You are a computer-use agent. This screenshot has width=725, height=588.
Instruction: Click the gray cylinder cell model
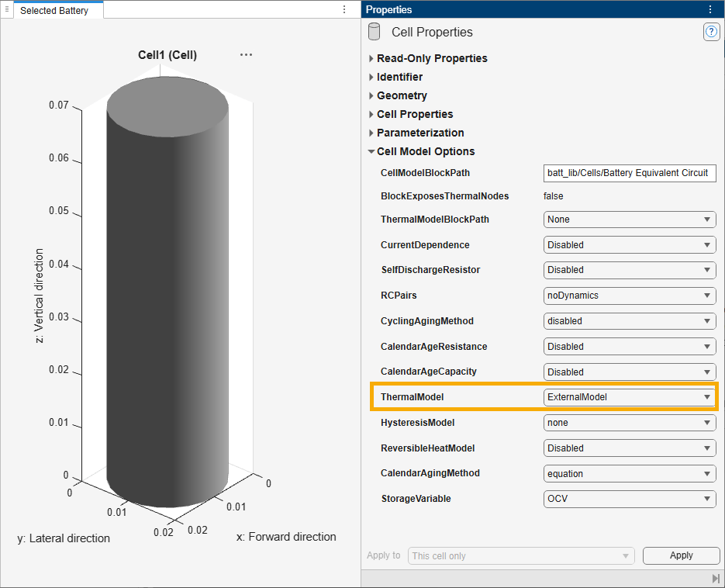[167, 292]
